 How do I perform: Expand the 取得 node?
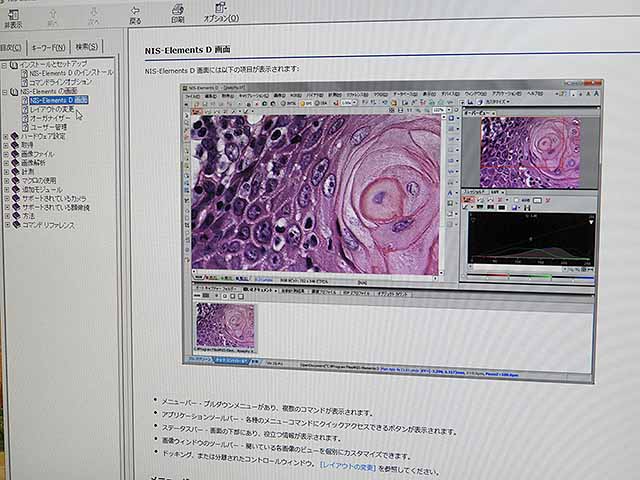click(x=6, y=145)
